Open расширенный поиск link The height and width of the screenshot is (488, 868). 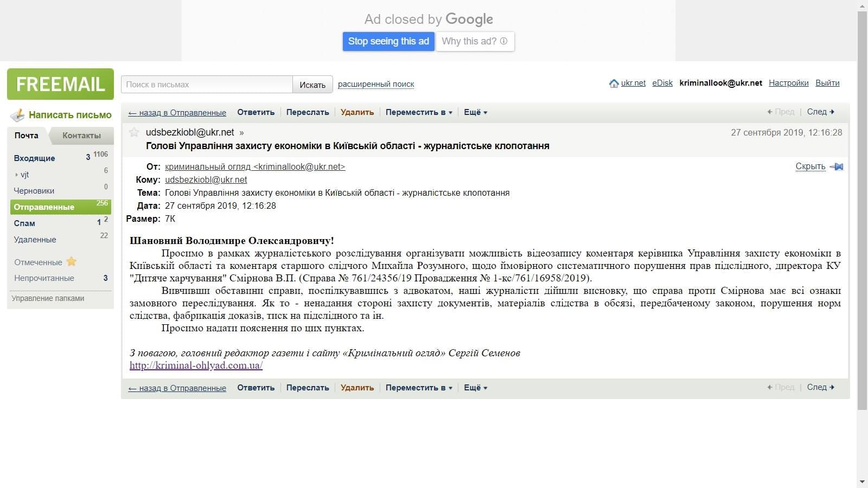click(x=376, y=84)
